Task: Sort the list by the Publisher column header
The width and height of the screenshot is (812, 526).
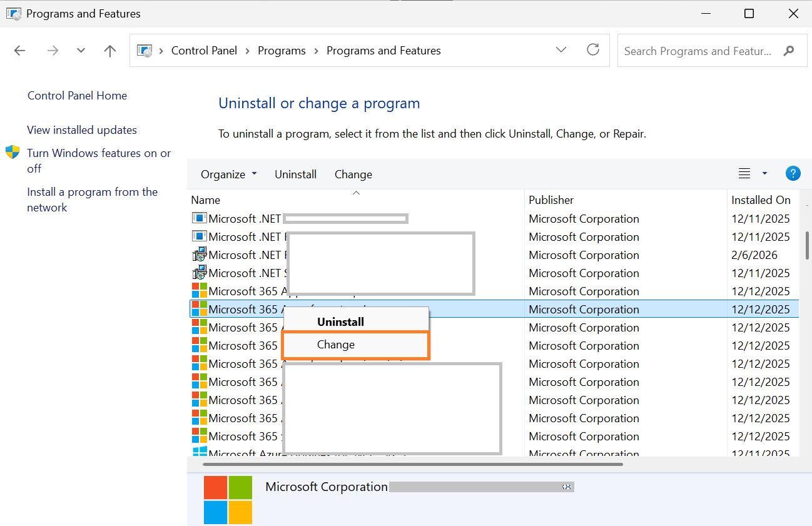Action: [626, 200]
